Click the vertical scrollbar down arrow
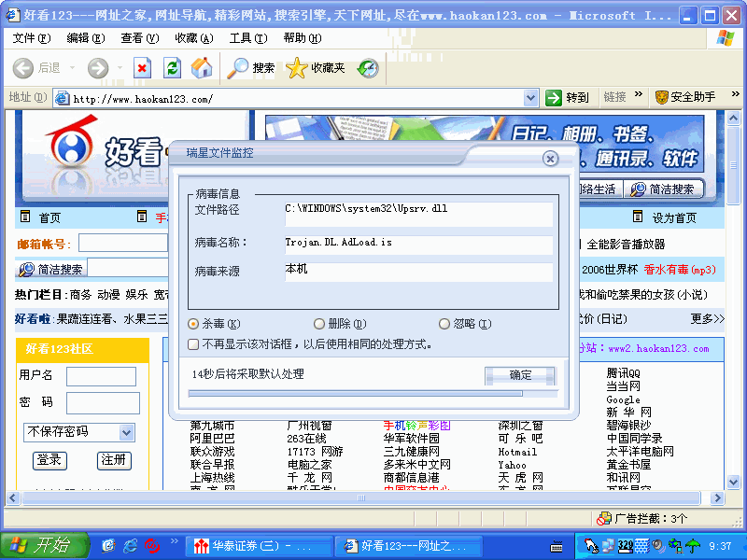The width and height of the screenshot is (747, 560). pyautogui.click(x=734, y=482)
